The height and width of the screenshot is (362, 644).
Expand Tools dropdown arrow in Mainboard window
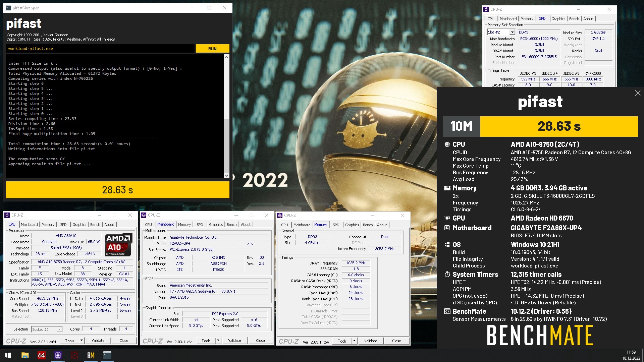(218, 341)
